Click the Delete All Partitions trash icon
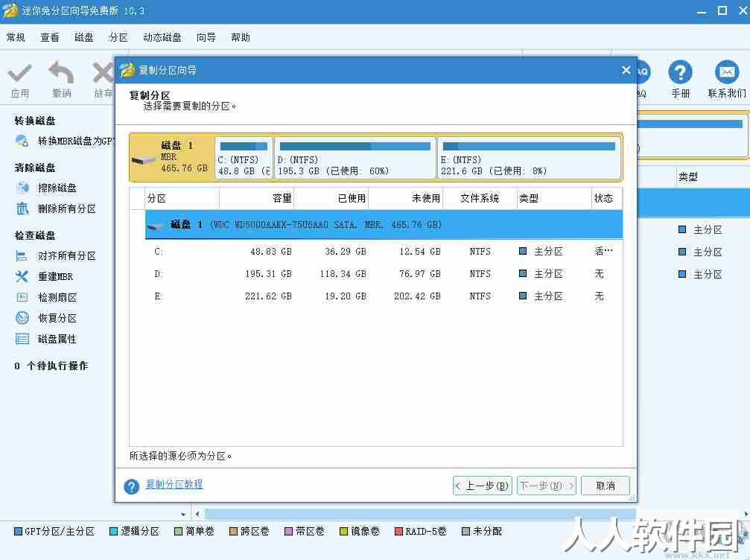750x560 pixels. click(22, 209)
